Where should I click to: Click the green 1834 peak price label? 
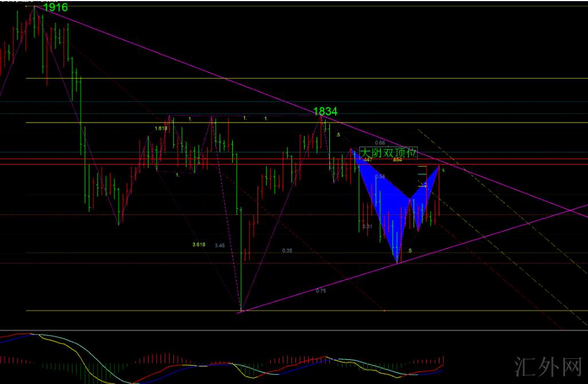coord(325,112)
